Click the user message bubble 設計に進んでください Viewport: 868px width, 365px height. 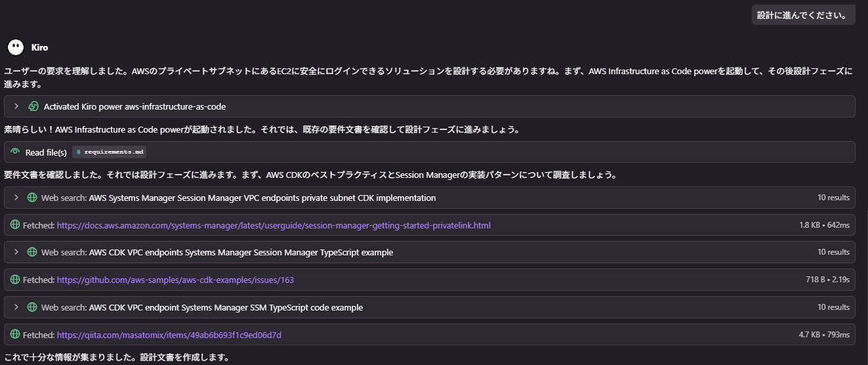coord(803,15)
